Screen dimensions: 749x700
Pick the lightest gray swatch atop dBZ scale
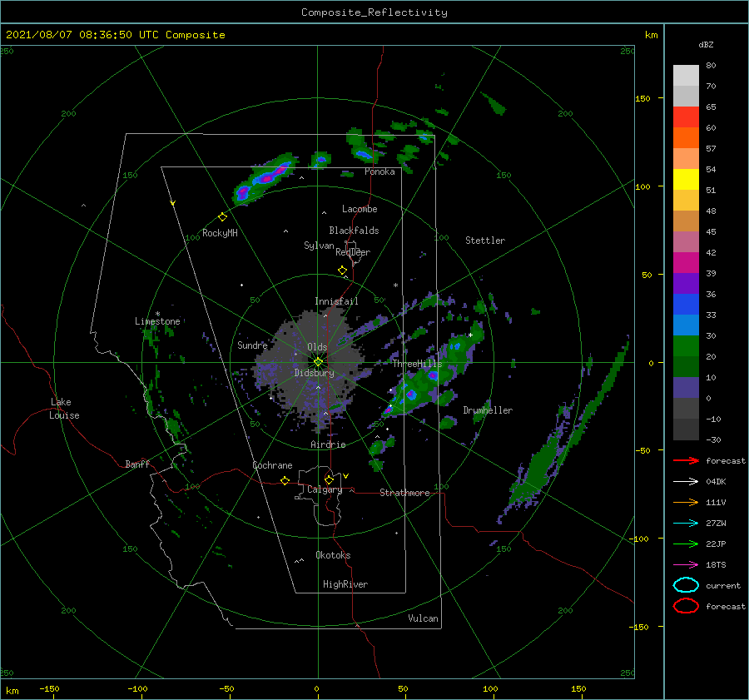coord(686,76)
